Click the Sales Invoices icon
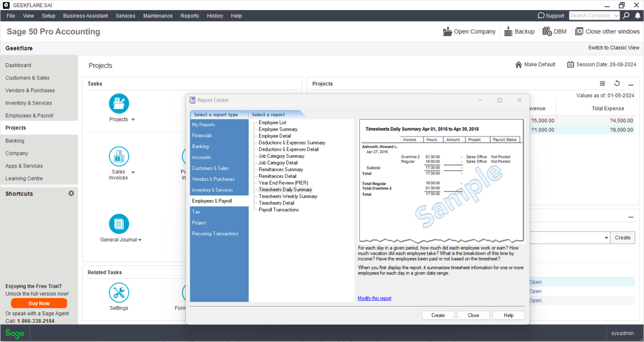The width and height of the screenshot is (644, 342). [x=119, y=156]
